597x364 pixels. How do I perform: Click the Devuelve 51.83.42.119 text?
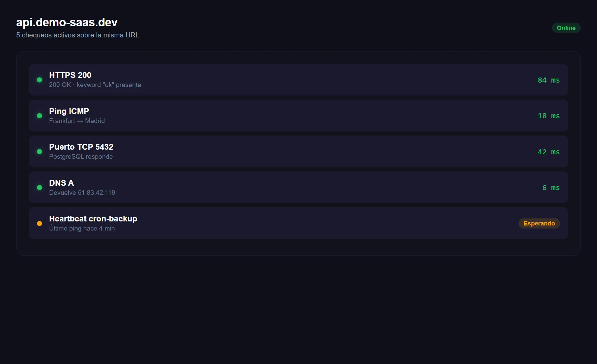tap(82, 193)
